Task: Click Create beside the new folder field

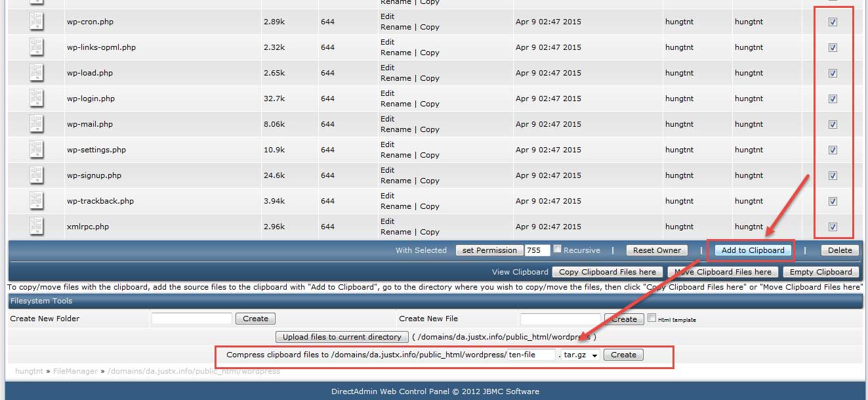Action: click(255, 319)
